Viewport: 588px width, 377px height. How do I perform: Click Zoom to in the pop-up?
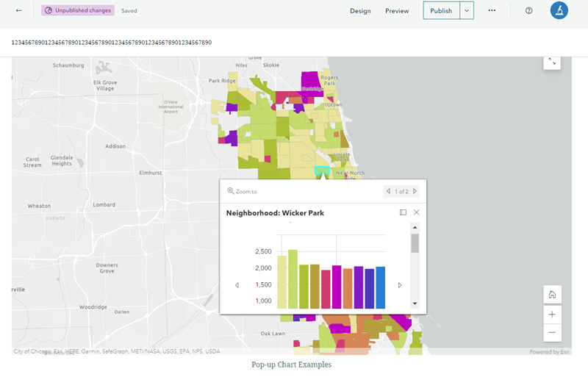(x=243, y=191)
